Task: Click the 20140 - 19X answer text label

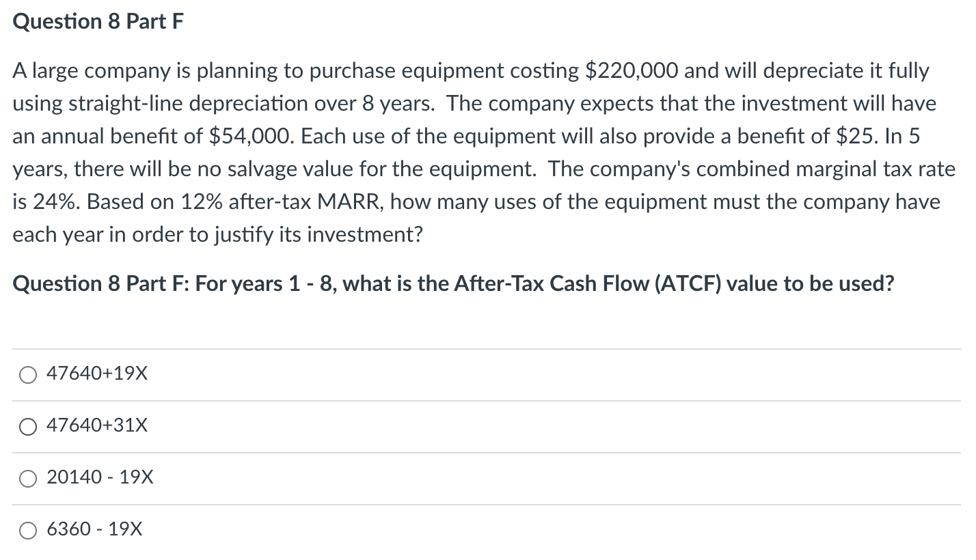Action: click(99, 477)
